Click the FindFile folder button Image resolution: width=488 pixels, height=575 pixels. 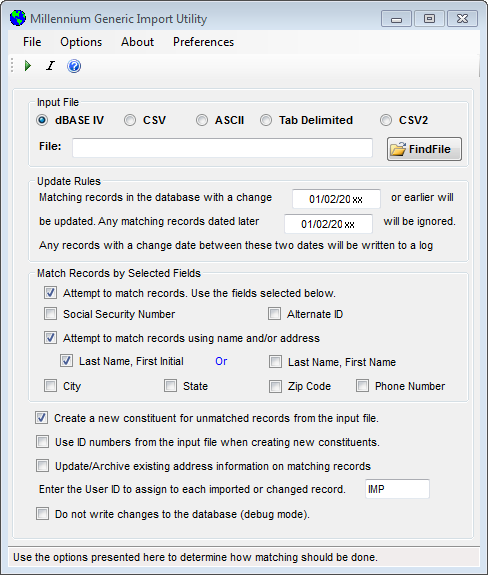coord(424,149)
